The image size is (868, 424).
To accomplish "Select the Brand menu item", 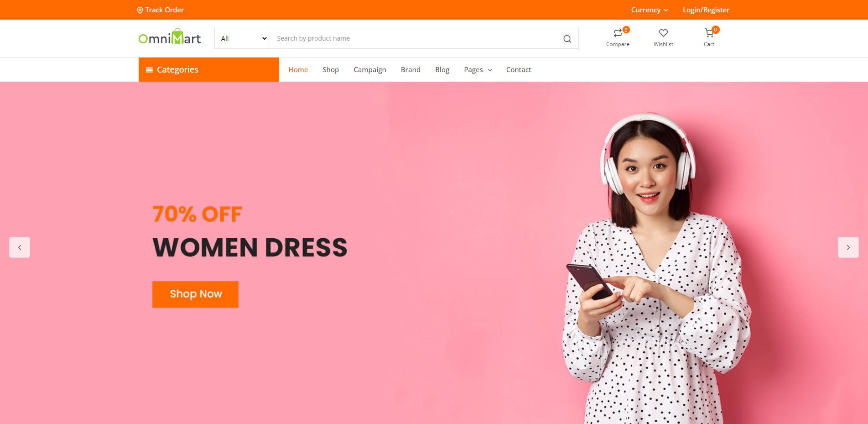I will 411,70.
